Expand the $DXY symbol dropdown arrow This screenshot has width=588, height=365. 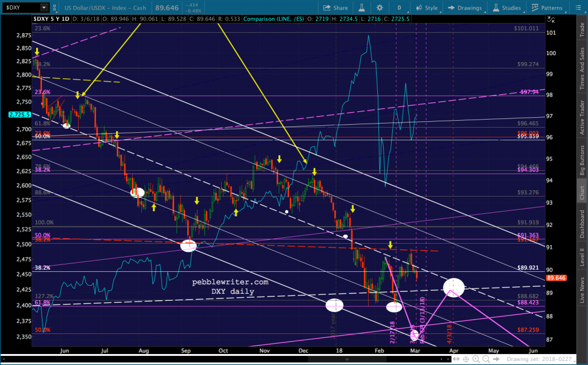44,7
